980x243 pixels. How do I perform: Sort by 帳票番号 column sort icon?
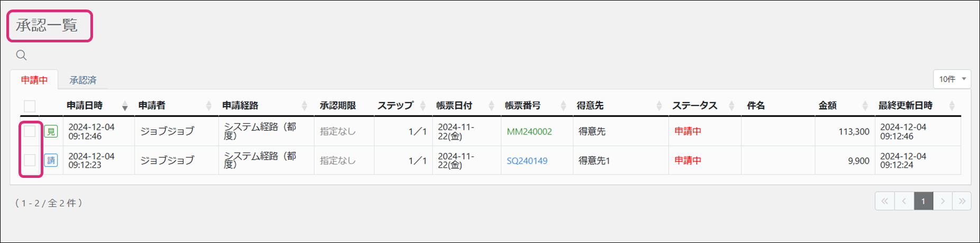(563, 106)
